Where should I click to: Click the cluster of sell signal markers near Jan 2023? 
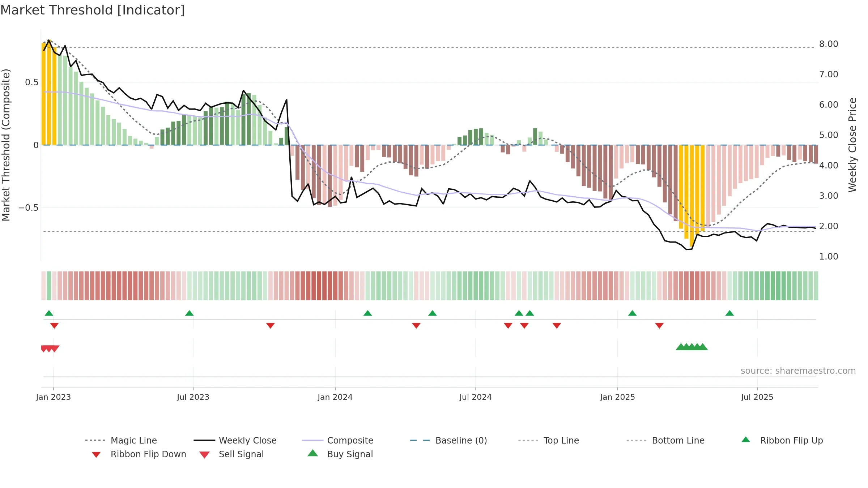[x=50, y=348]
